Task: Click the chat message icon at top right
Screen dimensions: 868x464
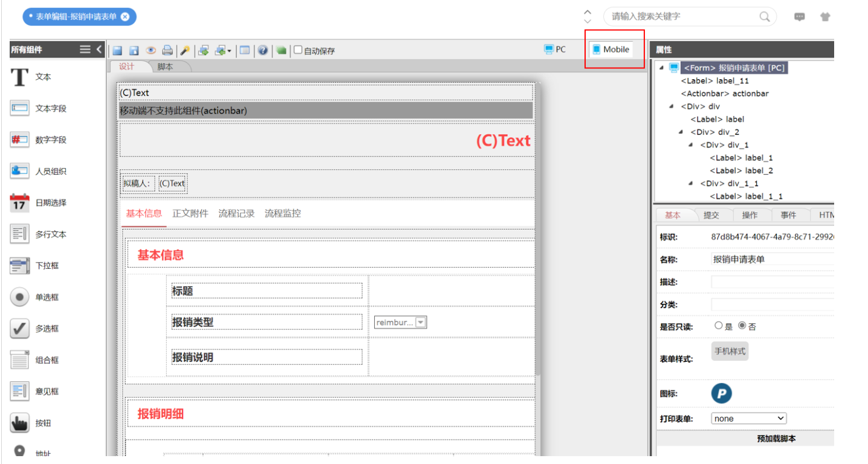Action: tap(799, 17)
